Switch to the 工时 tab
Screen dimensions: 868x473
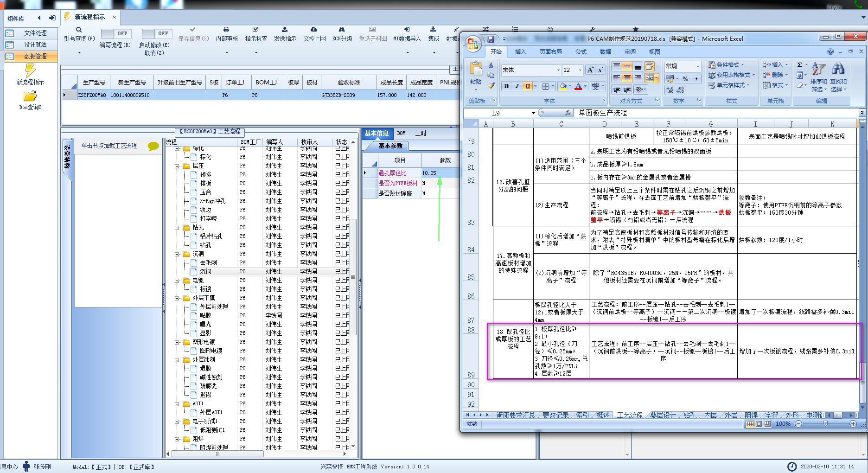click(421, 134)
